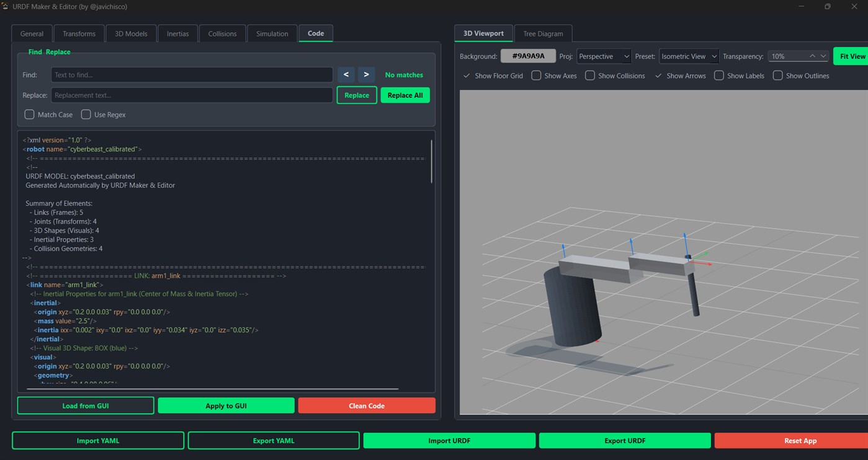Click the robot name "cyberbeast_calibrated" text
This screenshot has width=868, height=460.
coord(103,149)
